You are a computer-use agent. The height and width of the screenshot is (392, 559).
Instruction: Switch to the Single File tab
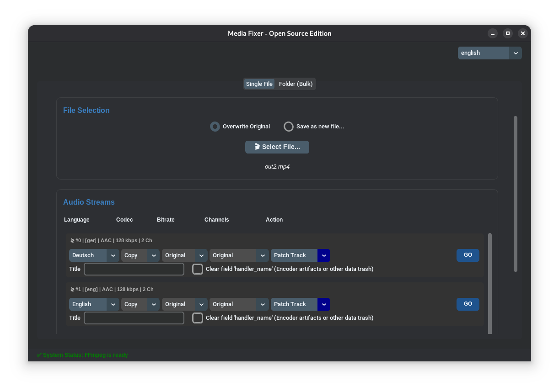coord(259,84)
